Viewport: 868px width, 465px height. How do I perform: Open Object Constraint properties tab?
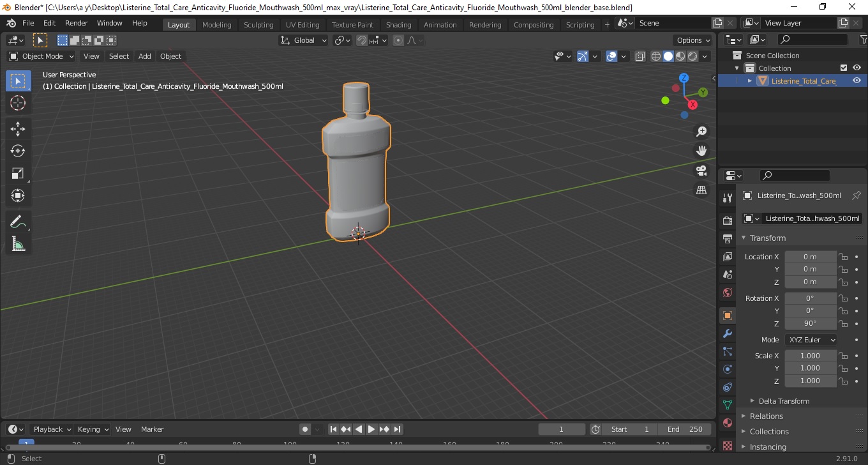point(727,387)
